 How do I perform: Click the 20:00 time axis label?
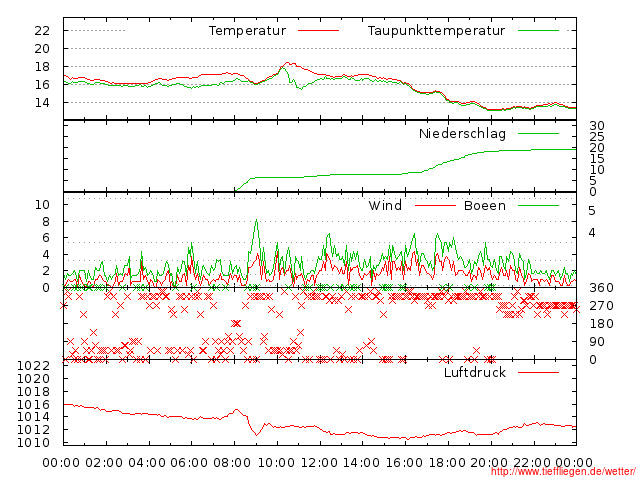point(489,463)
